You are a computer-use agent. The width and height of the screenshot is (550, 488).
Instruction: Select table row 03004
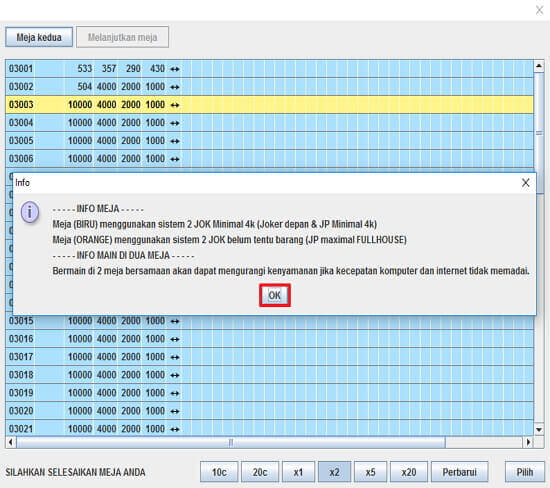[269, 122]
